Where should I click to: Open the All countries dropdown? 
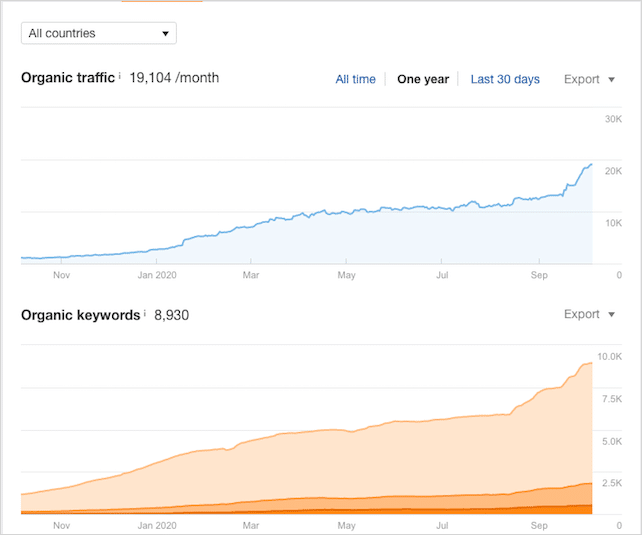click(x=98, y=33)
